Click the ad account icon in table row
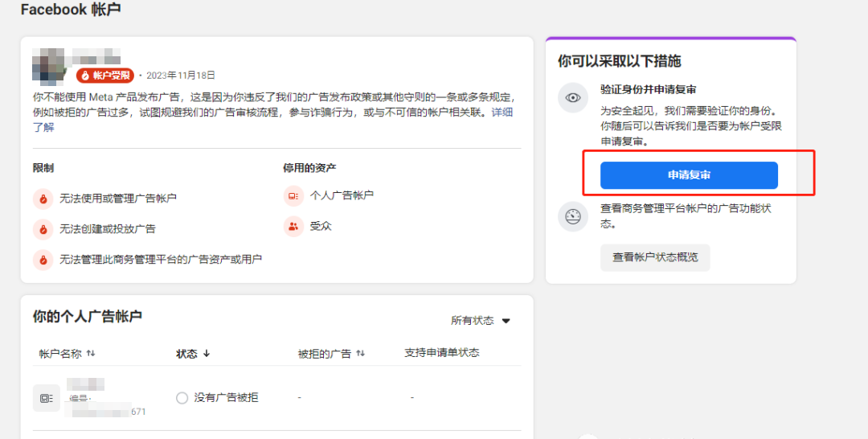This screenshot has height=439, width=868. [47, 398]
